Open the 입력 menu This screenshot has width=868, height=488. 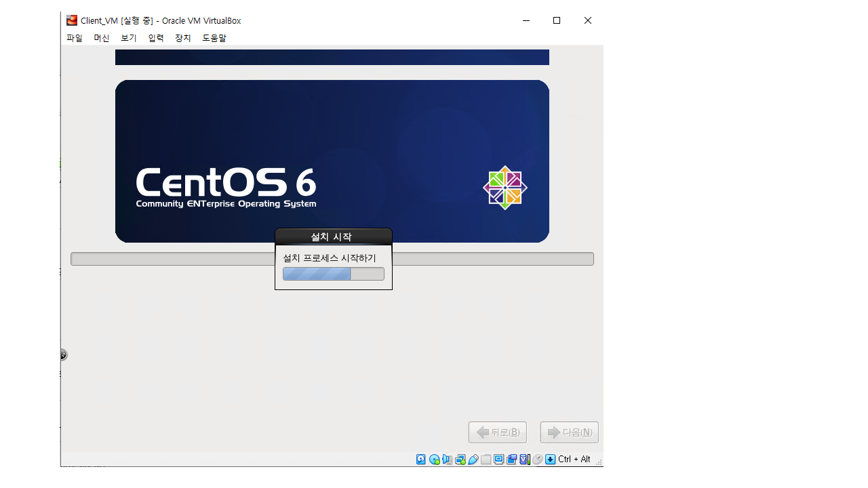pos(156,39)
